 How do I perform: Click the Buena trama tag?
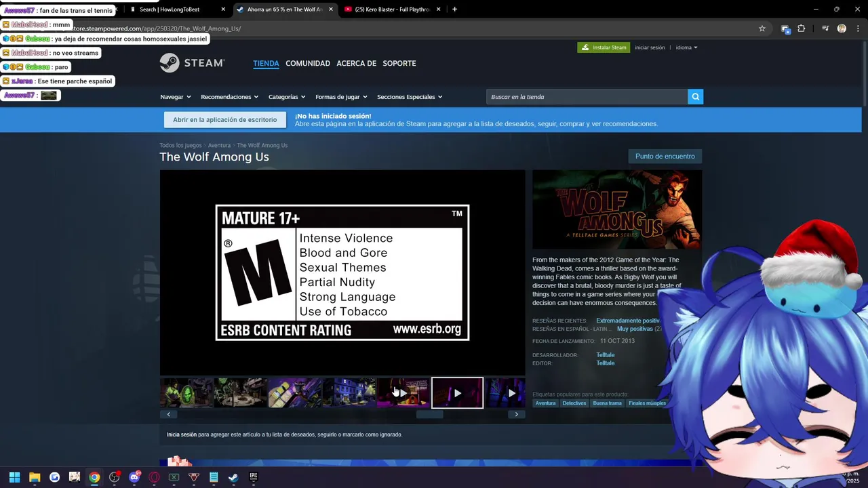[x=607, y=403]
